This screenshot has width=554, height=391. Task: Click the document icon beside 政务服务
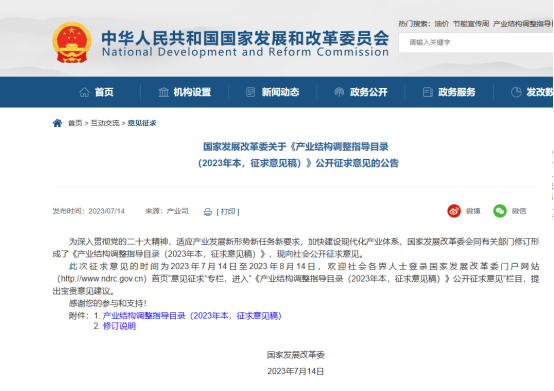tap(428, 92)
